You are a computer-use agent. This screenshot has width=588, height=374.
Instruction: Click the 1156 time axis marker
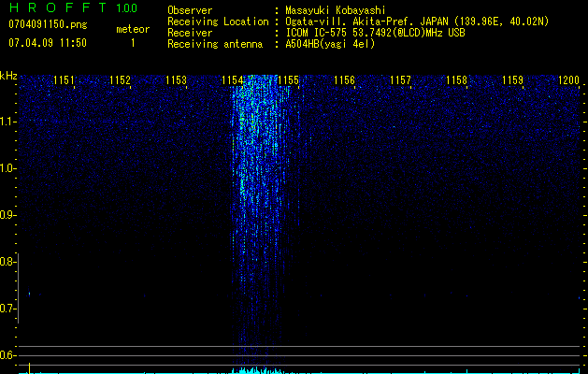coord(344,80)
